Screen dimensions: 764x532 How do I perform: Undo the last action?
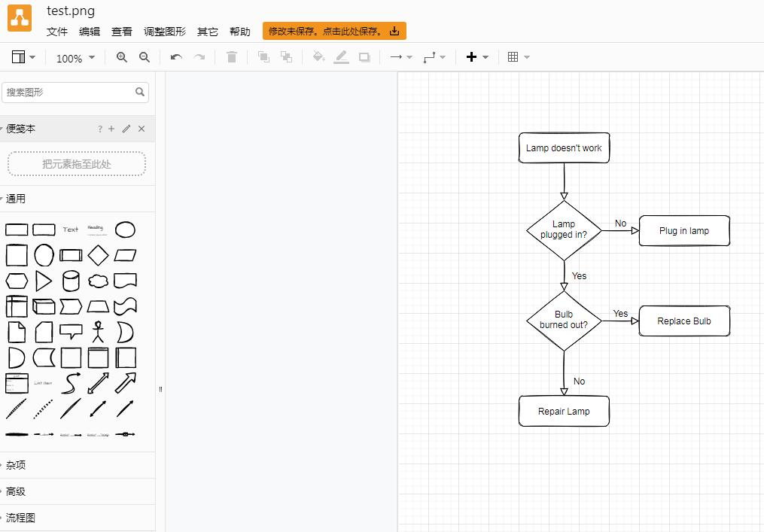[x=176, y=57]
